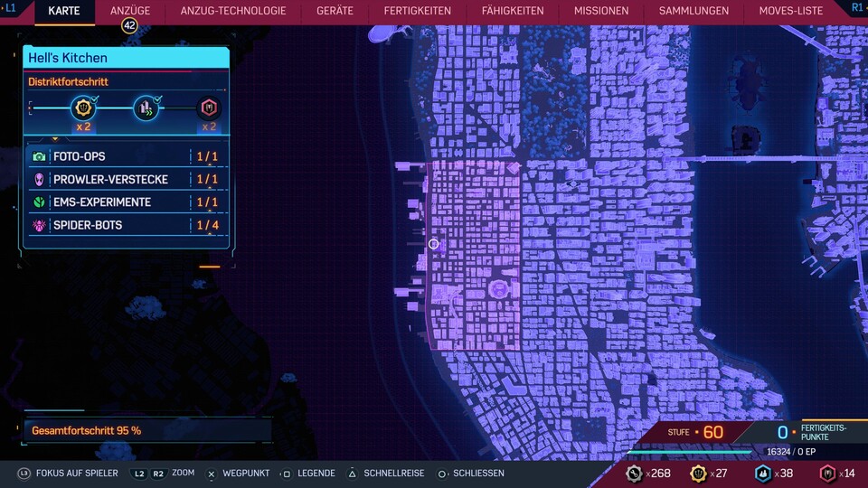Click the STUFE 60 level display
This screenshot has width=868, height=488.
[696, 432]
